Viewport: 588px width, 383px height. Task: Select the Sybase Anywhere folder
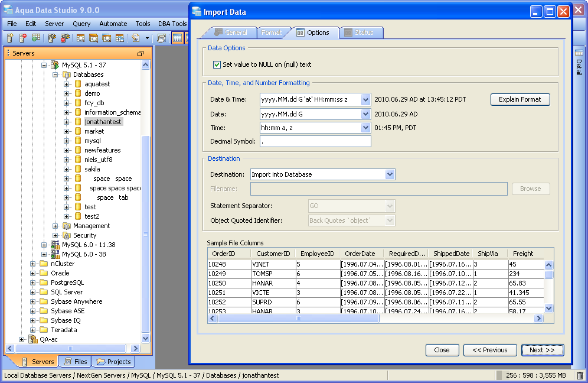(77, 301)
